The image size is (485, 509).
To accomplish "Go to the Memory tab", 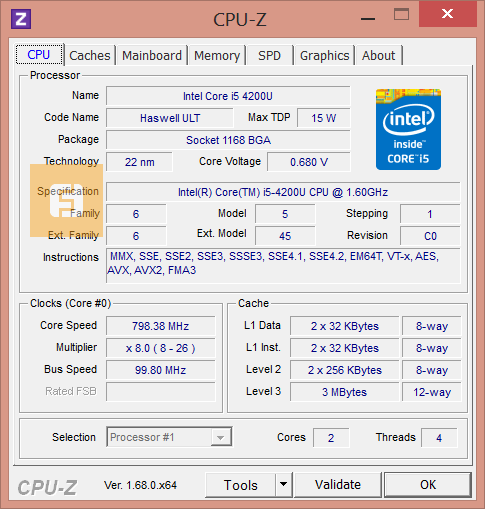I will (x=217, y=55).
